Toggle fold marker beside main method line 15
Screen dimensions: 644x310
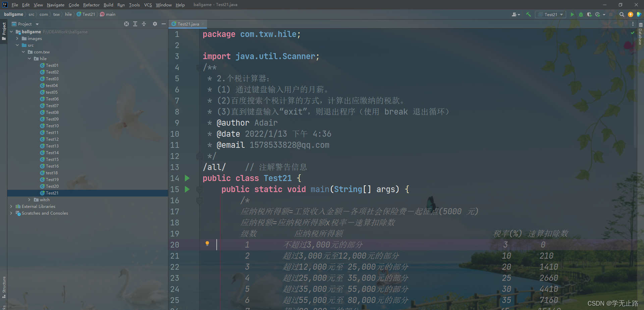tap(199, 189)
